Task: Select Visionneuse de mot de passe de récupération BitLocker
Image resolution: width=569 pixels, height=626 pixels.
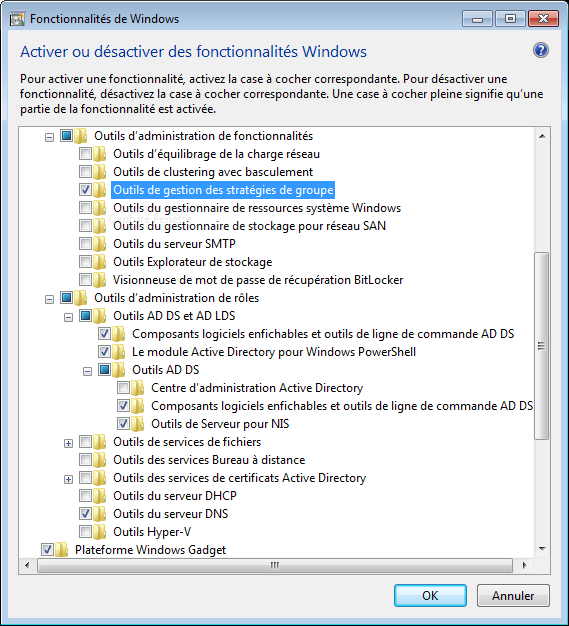Action: pos(258,280)
